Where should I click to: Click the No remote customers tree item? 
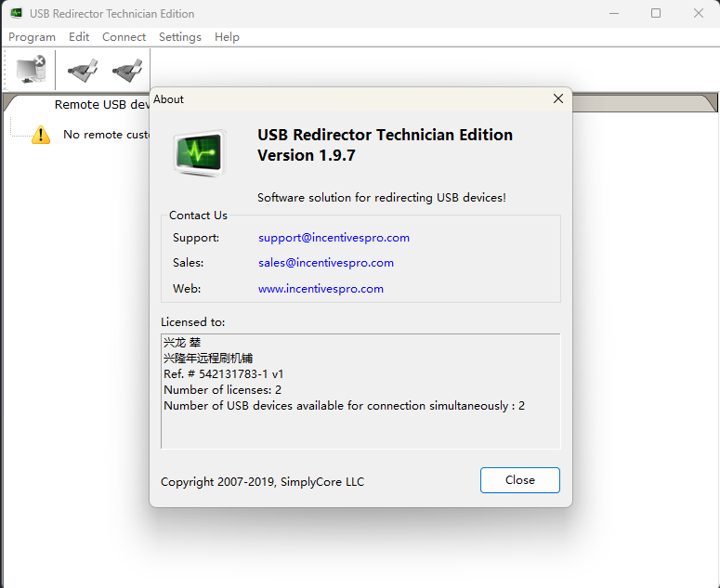[x=107, y=135]
